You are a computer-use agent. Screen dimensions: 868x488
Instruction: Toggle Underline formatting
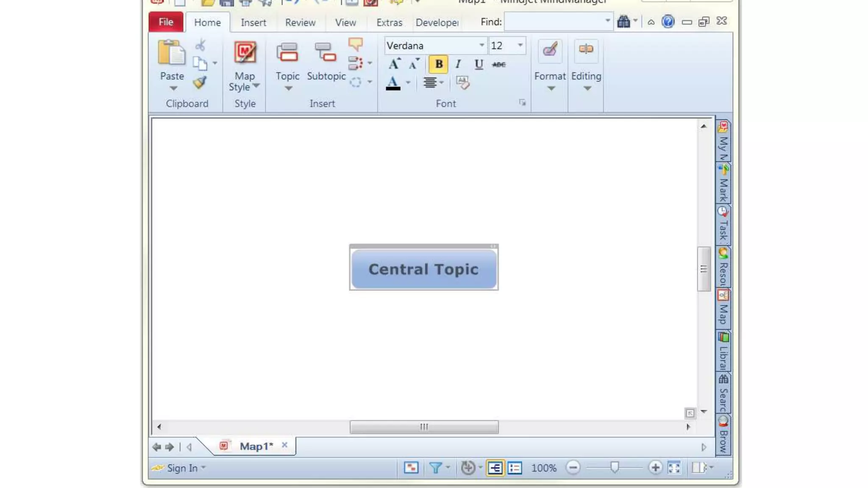(479, 64)
